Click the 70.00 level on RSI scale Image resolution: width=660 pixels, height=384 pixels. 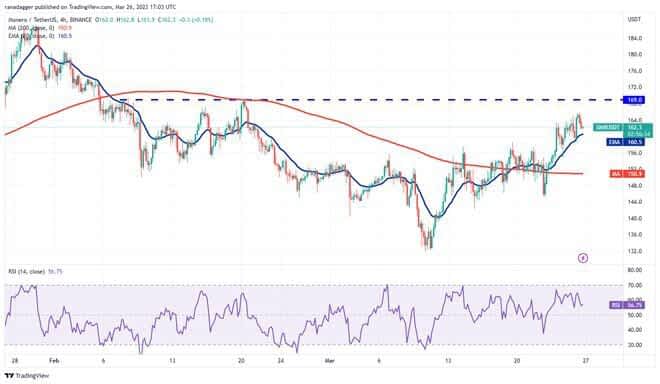click(x=634, y=285)
